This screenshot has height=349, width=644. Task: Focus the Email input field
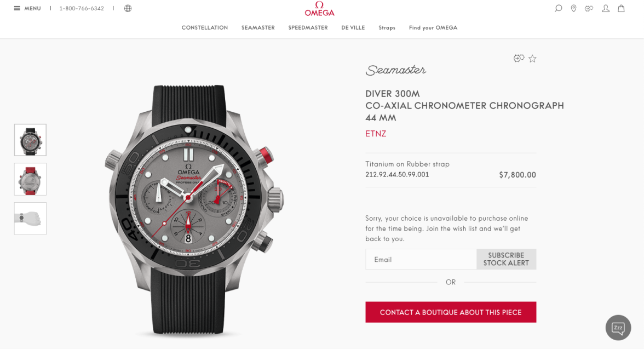pos(421,259)
